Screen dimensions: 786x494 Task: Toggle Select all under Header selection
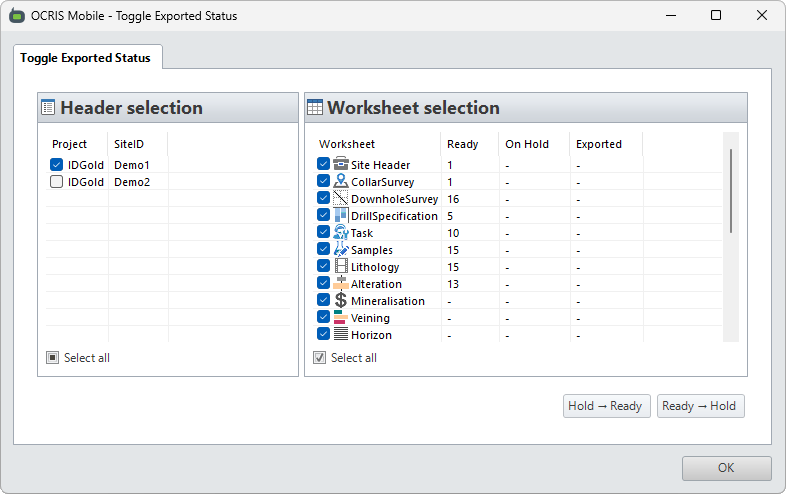click(53, 358)
